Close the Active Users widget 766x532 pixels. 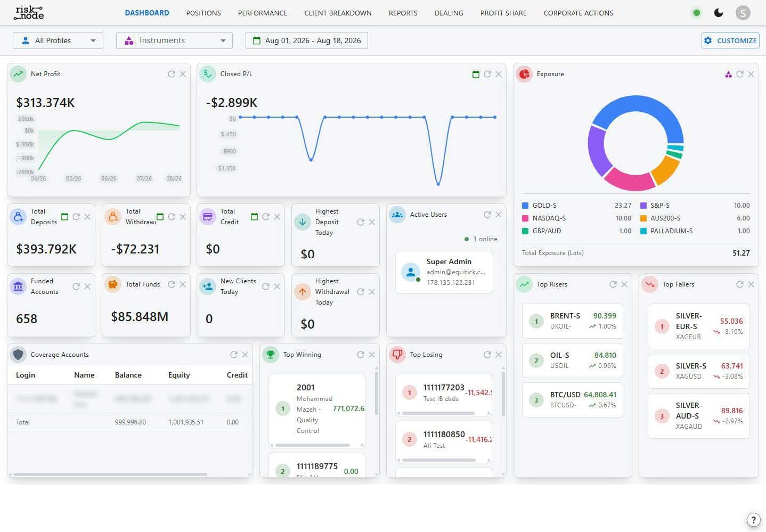[499, 215]
